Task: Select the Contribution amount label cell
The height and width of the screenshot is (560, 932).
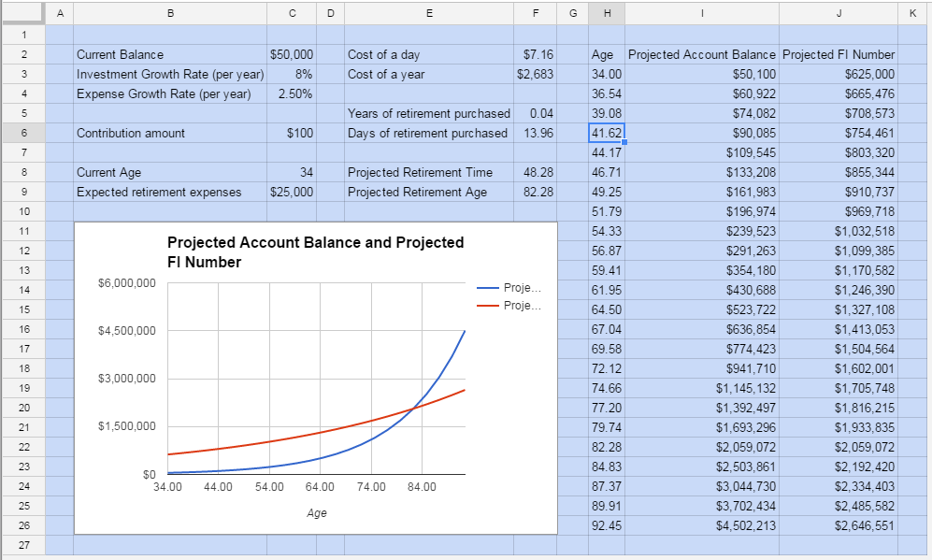Action: [170, 133]
